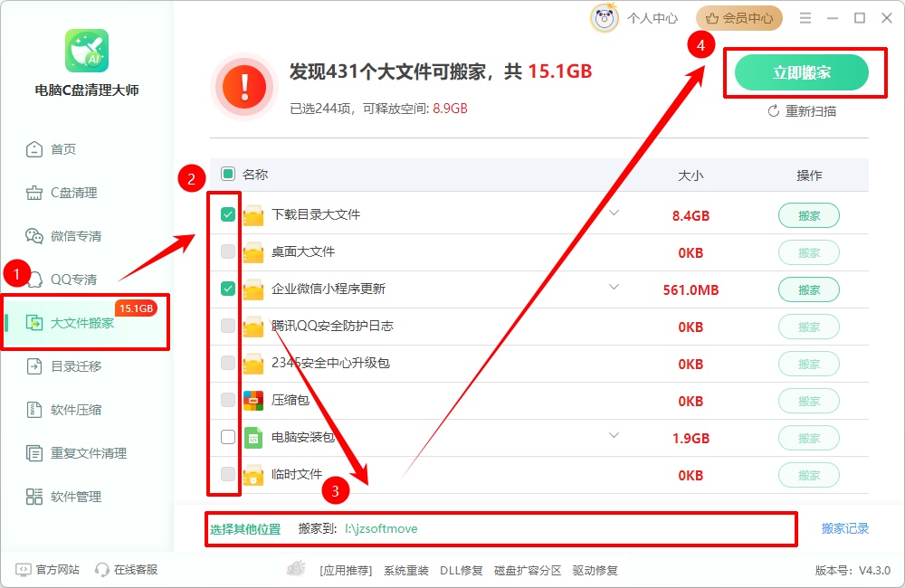Click the 目录迁移 icon in sidebar
The width and height of the screenshot is (905, 588).
(x=34, y=366)
